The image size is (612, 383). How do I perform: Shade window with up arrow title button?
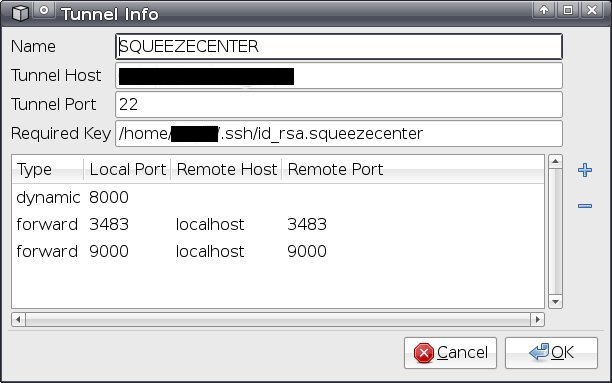pos(544,10)
